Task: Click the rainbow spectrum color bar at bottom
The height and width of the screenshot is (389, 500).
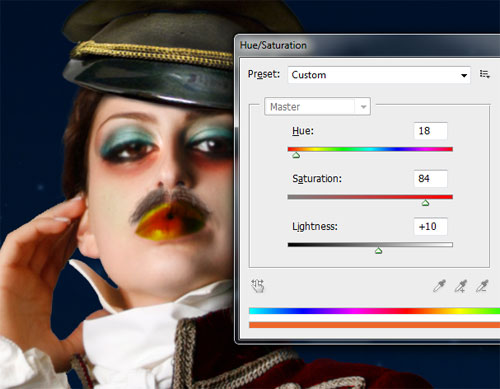Action: 374,311
